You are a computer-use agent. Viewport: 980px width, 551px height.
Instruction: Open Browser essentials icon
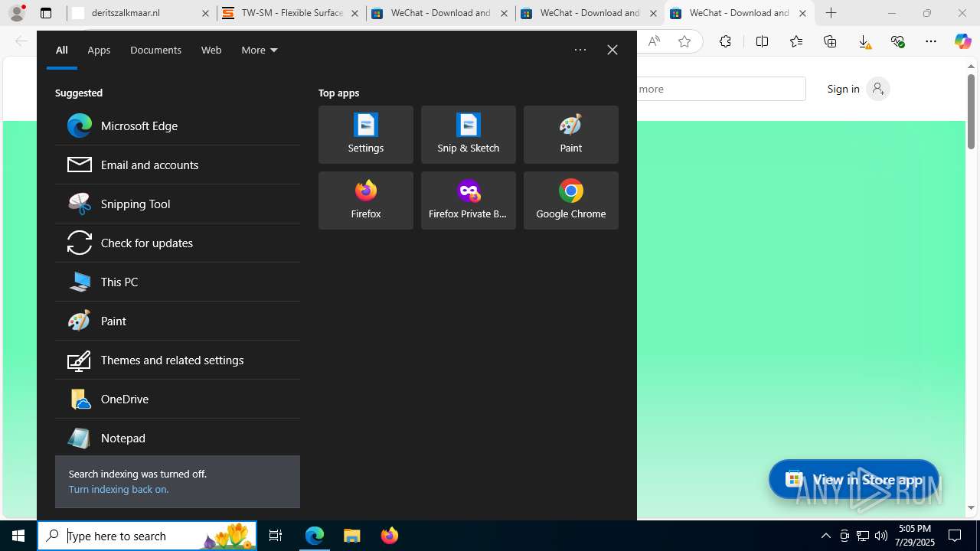pyautogui.click(x=897, y=41)
